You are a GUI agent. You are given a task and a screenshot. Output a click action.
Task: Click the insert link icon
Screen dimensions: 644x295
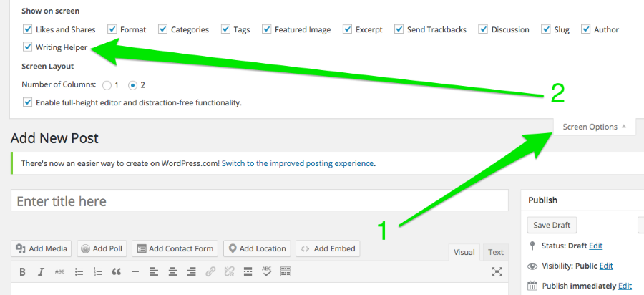210,272
